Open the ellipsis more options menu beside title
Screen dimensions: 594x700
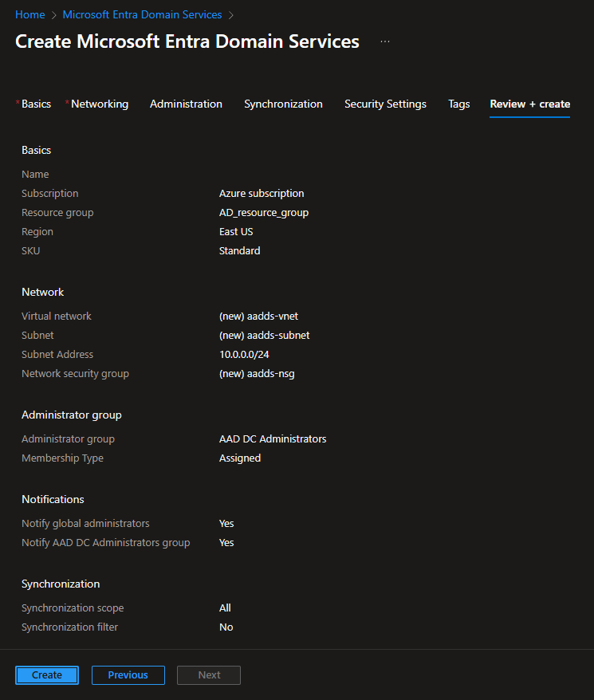[x=385, y=41]
